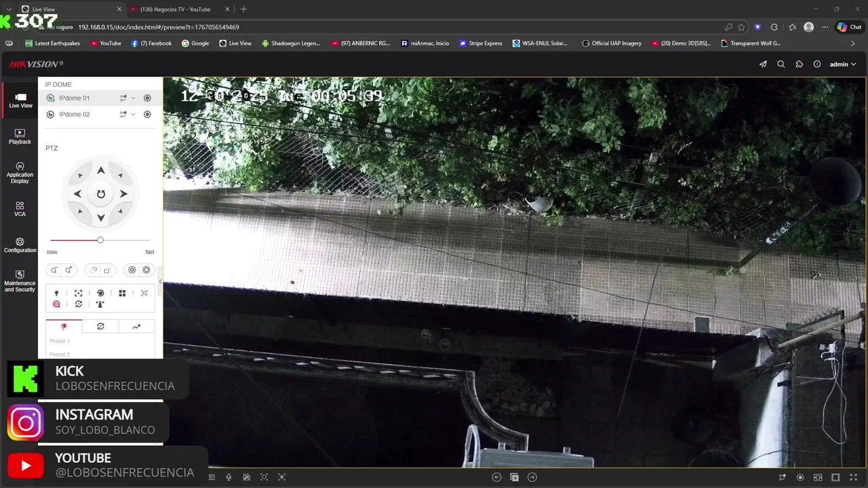Select the IPdome 02 camera

pyautogui.click(x=74, y=115)
